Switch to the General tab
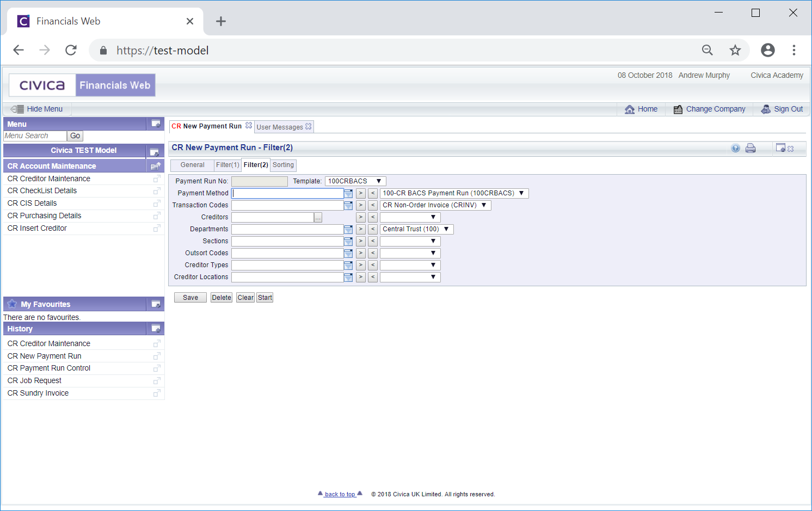This screenshot has width=812, height=511. click(x=192, y=165)
